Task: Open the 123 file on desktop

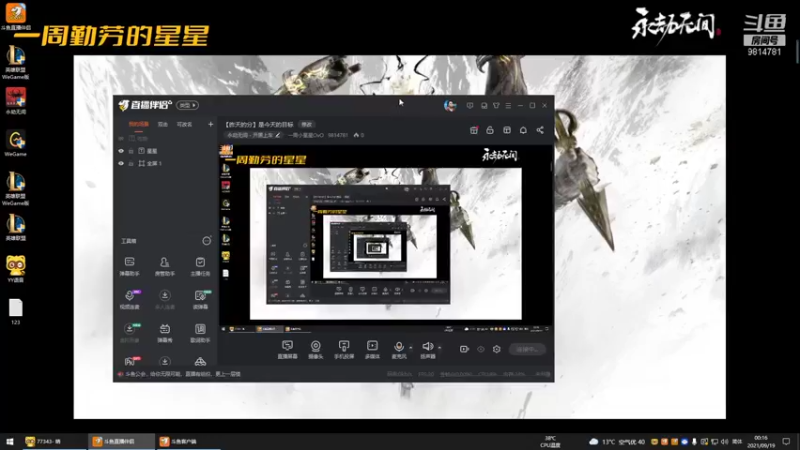Action: tap(15, 312)
